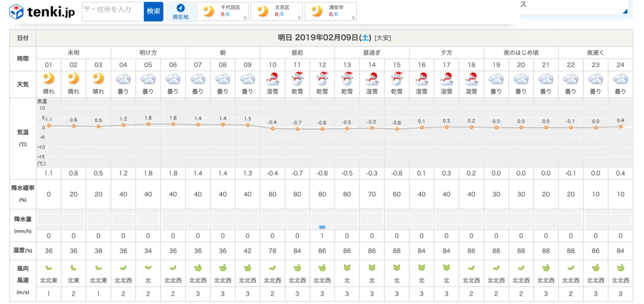644x304 pixels.
Task: Click the blue triangle at the top right
Action: click(625, 11)
